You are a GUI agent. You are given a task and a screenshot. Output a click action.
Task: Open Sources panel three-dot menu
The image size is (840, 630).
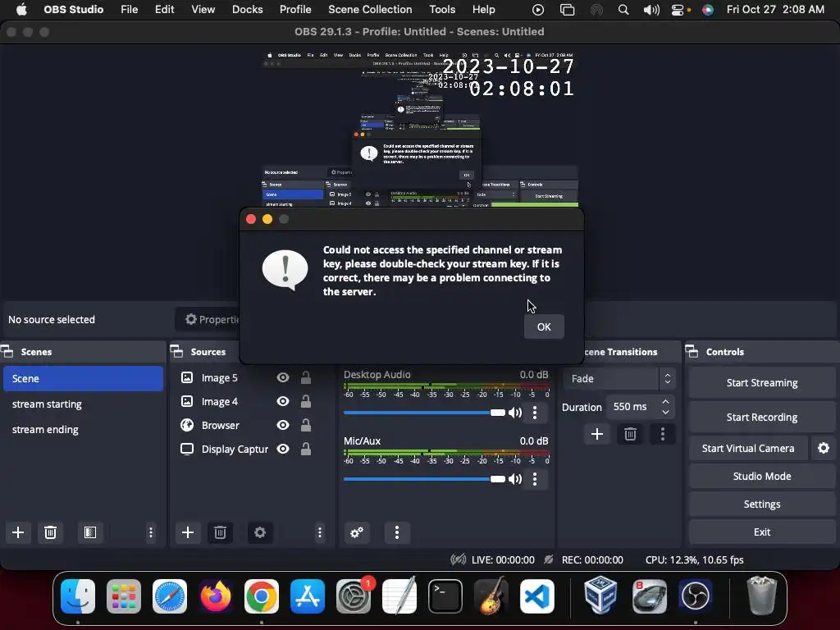(320, 532)
